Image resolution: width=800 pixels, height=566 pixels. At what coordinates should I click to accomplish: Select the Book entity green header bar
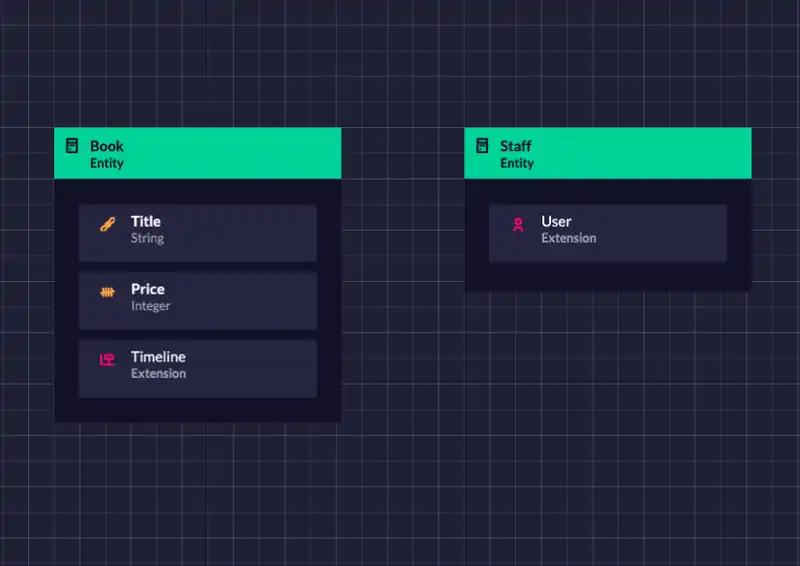(x=230, y=153)
